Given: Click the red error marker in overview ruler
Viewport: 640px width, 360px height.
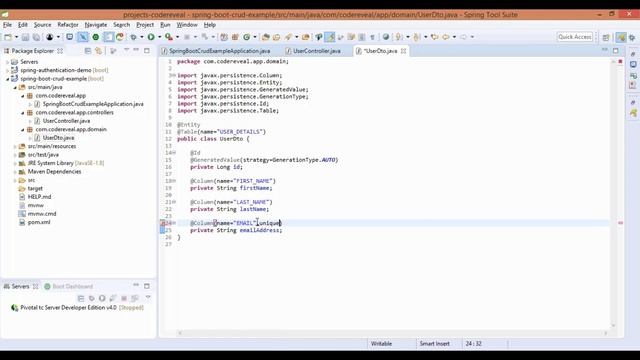Looking at the screenshot, I should click(620, 223).
